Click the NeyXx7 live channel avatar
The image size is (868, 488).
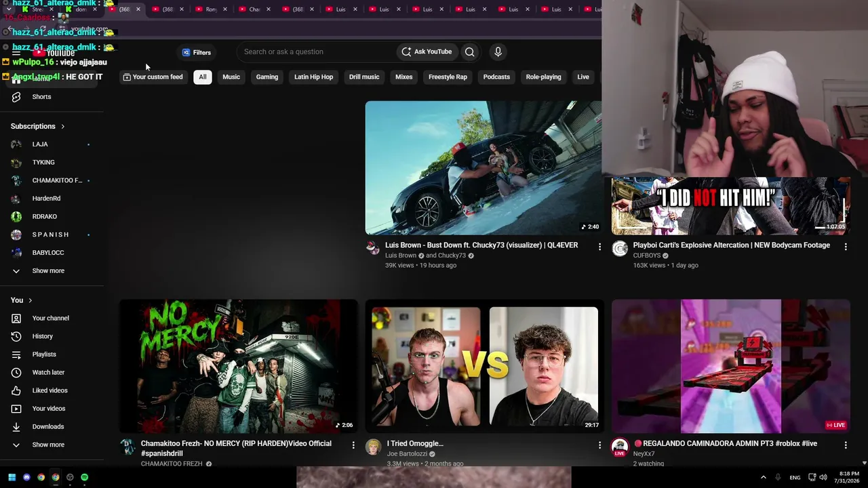tap(620, 447)
